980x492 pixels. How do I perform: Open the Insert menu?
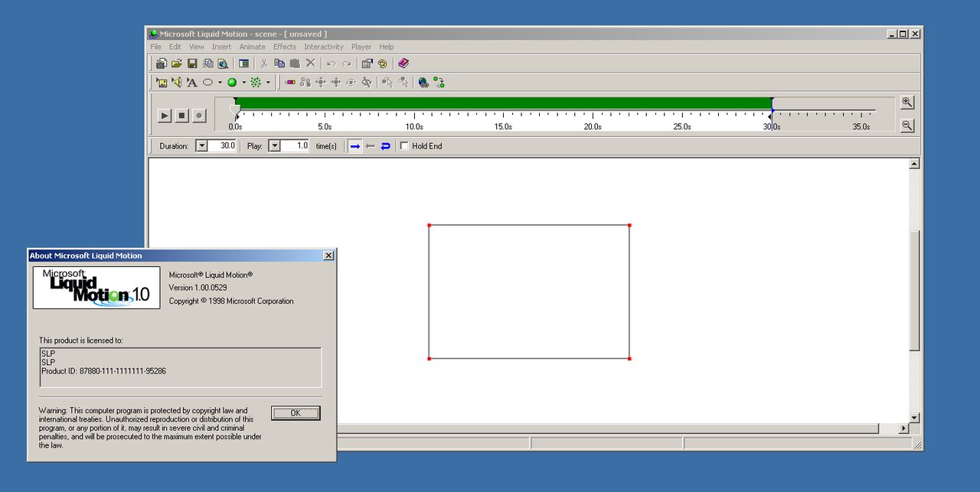222,47
